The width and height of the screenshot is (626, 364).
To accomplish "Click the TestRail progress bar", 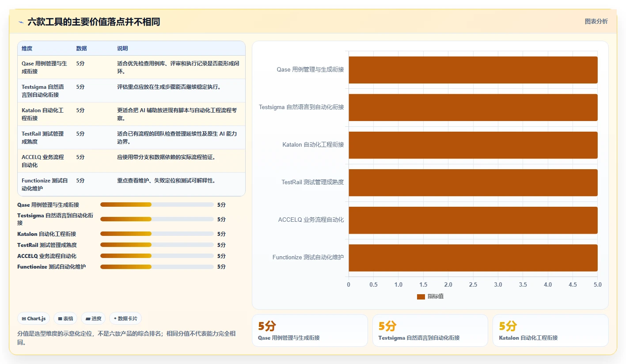I will pos(157,245).
